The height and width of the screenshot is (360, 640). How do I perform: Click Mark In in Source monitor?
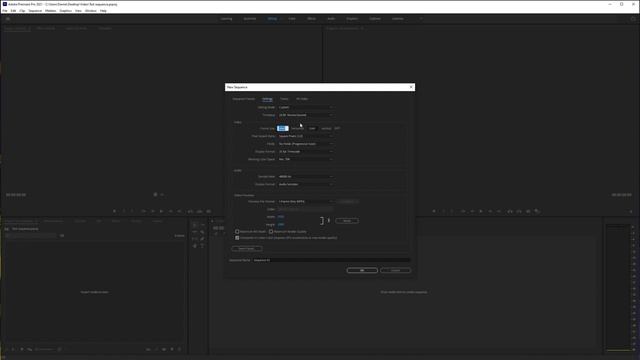point(124,211)
